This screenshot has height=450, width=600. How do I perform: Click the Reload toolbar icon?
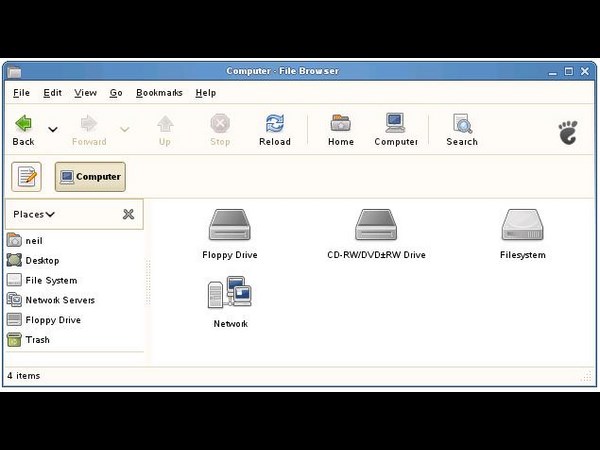(x=274, y=124)
